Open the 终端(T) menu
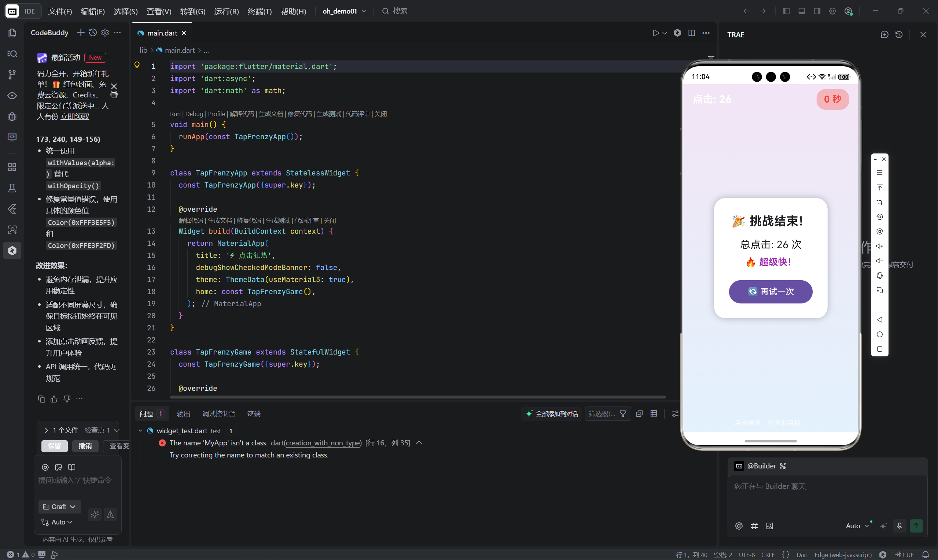Screen dimensions: 938x560 [260, 11]
